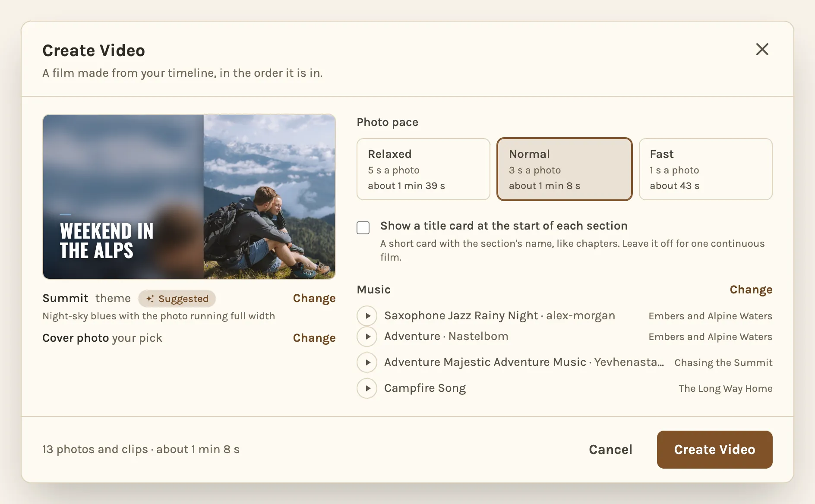815x504 pixels.
Task: Change the cover photo
Action: click(314, 338)
